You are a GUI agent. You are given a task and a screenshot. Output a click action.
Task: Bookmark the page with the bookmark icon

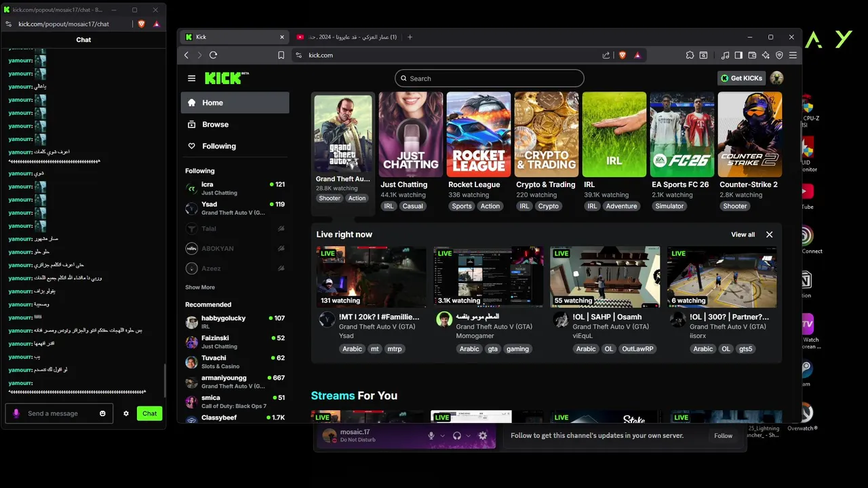point(281,55)
